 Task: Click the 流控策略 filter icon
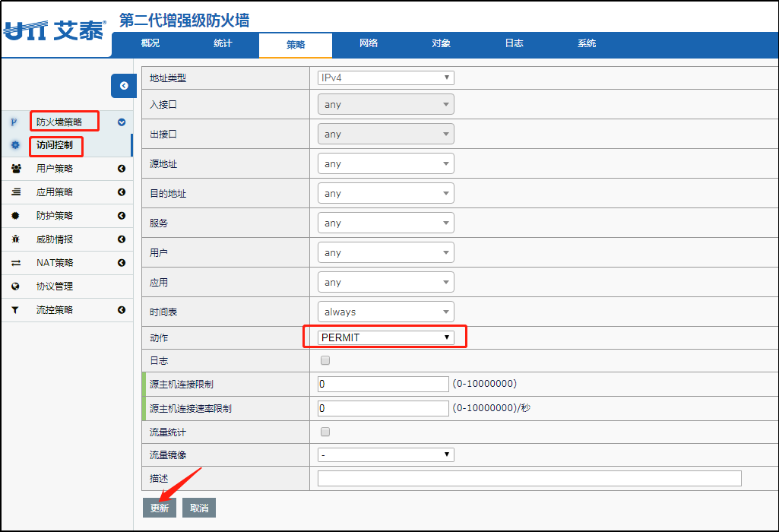click(15, 310)
